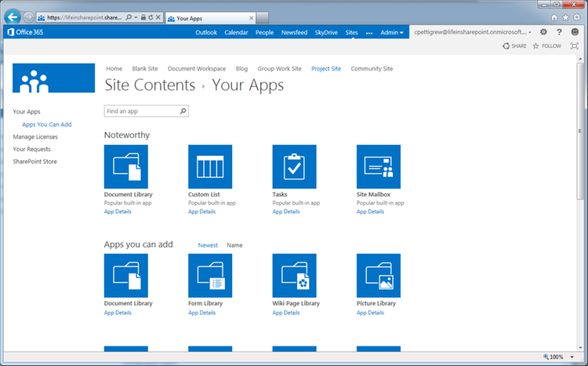Go to Blank Site navigation link
588x366 pixels.
tap(145, 69)
